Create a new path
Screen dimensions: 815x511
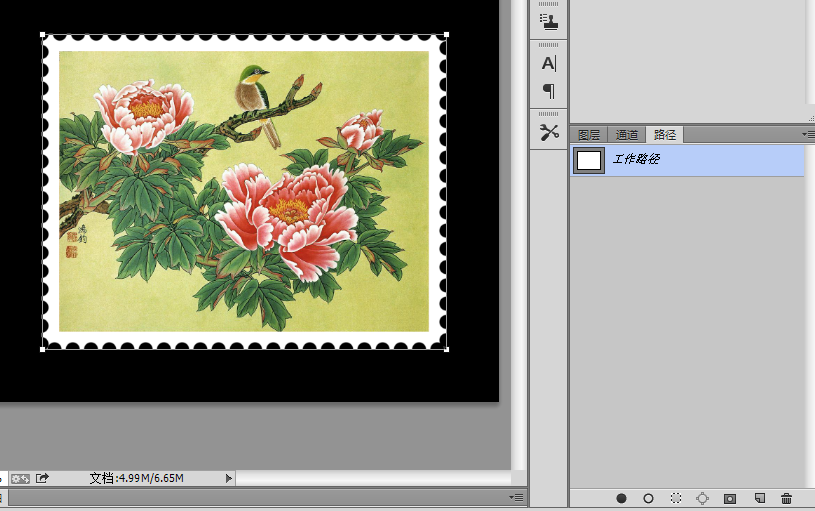tap(759, 499)
